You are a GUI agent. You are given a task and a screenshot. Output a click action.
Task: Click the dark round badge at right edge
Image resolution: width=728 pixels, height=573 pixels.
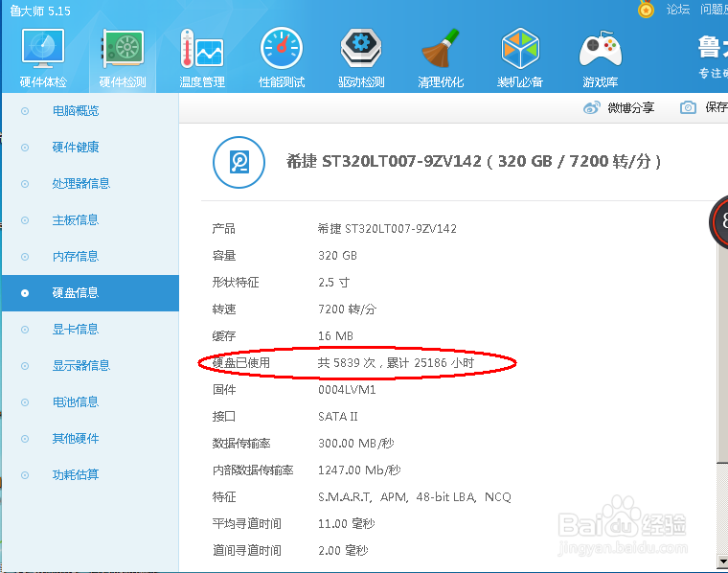(719, 222)
